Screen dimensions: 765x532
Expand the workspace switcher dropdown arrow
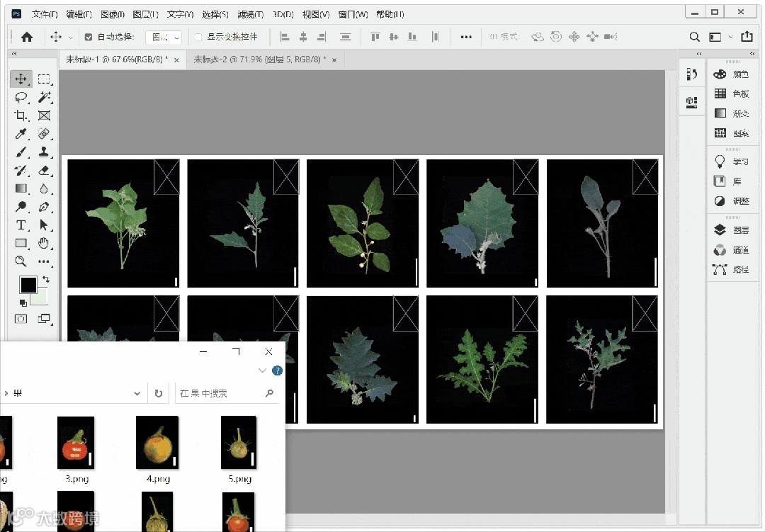[x=730, y=38]
